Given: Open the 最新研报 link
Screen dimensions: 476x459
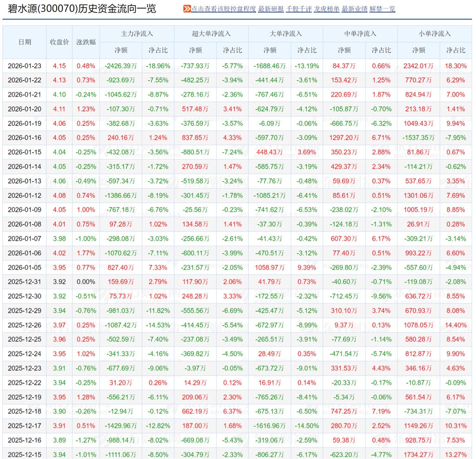Looking at the screenshot, I should click(x=271, y=9).
